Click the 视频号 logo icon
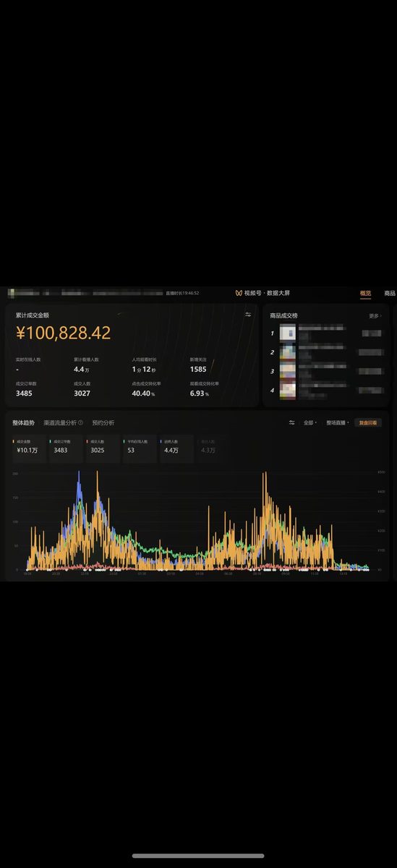Screen dimensions: 397x868 coord(239,293)
